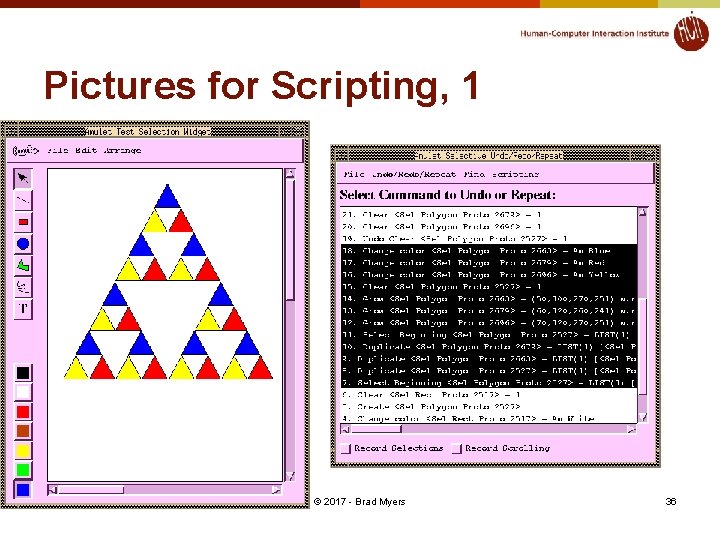
Task: Click the Amulet logo menu
Action: tap(26, 150)
